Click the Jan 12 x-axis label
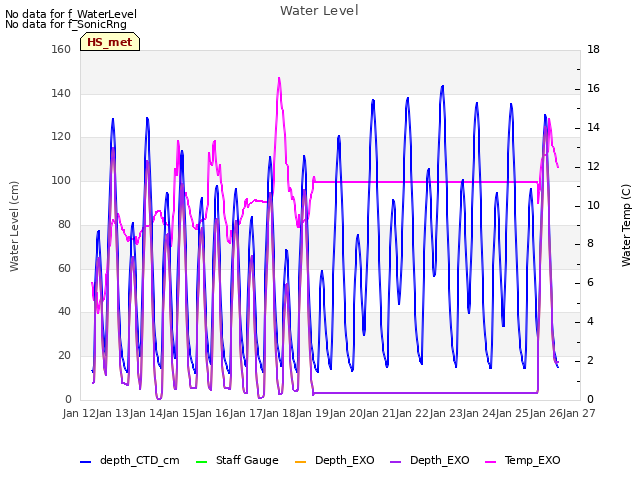Image resolution: width=640 pixels, height=480 pixels. [79, 413]
